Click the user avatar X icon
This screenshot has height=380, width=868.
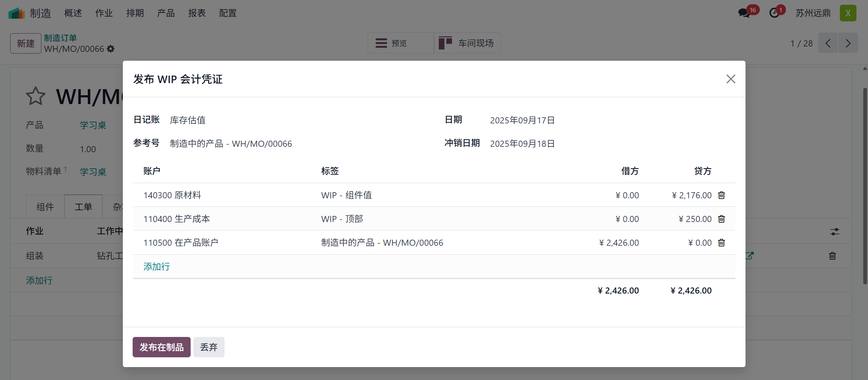(848, 13)
